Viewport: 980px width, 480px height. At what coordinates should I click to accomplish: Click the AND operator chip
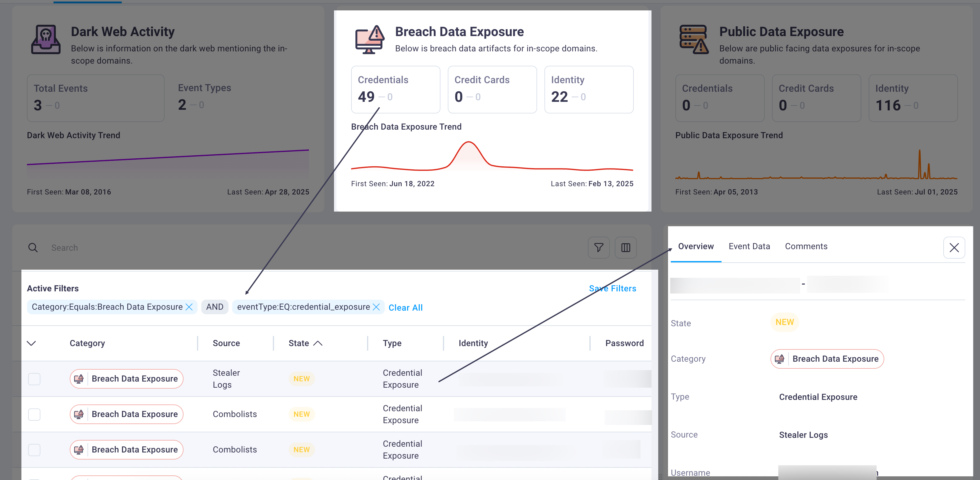click(x=214, y=307)
